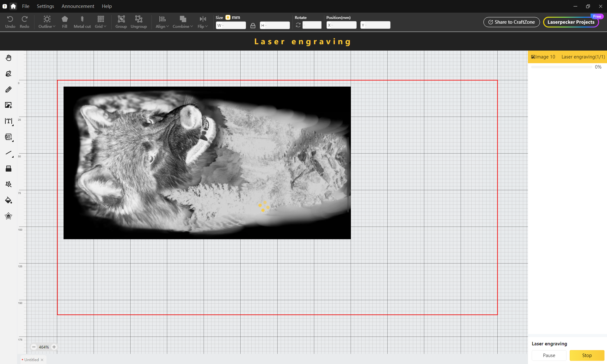This screenshot has width=607, height=364.
Task: Click the USB drive icon tool
Action: click(x=9, y=168)
